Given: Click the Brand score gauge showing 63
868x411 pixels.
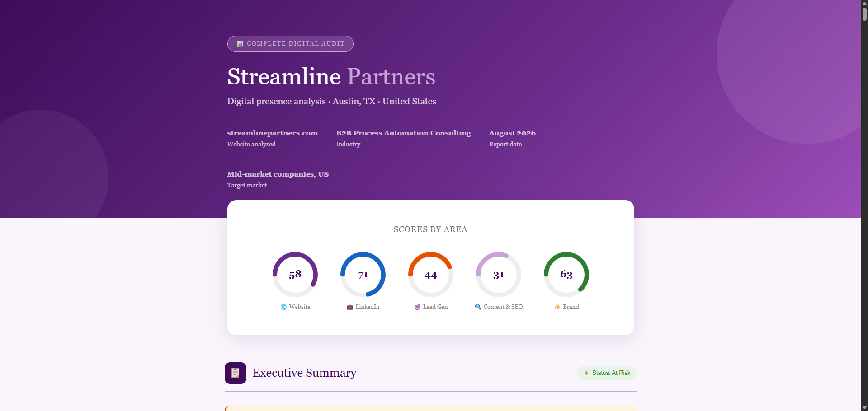Looking at the screenshot, I should coord(566,275).
